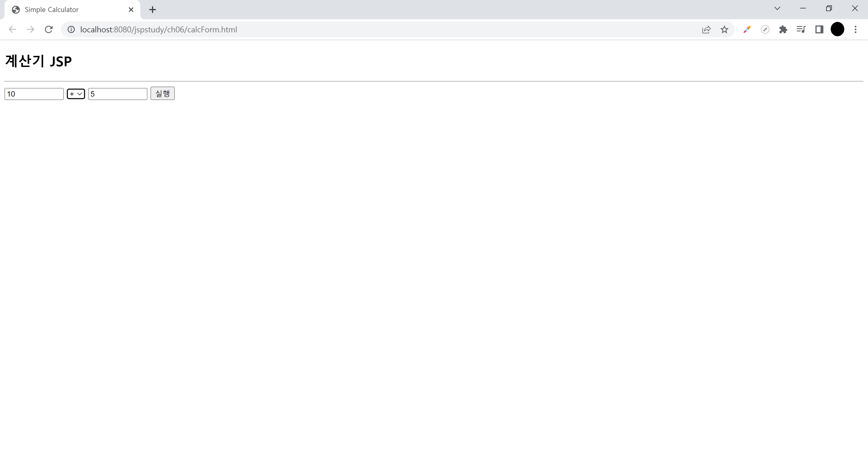868x466 pixels.
Task: Select the Simple Calculator tab
Action: [67, 10]
